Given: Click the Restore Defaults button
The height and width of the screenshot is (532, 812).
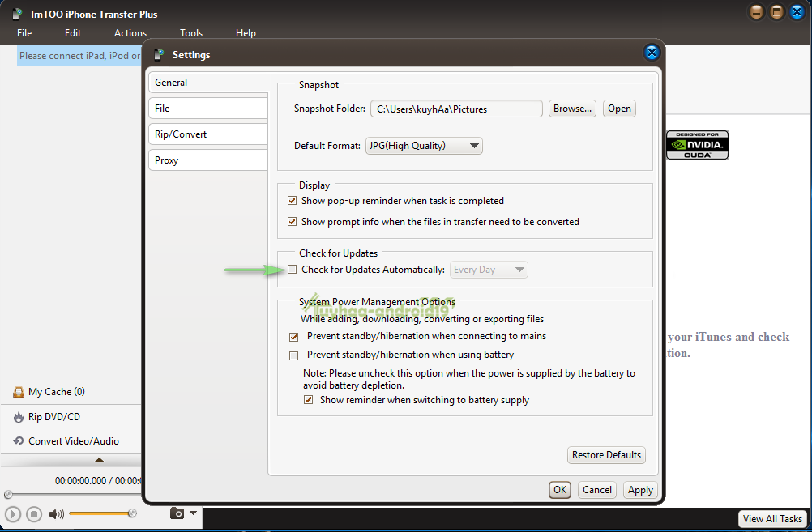Looking at the screenshot, I should point(606,455).
